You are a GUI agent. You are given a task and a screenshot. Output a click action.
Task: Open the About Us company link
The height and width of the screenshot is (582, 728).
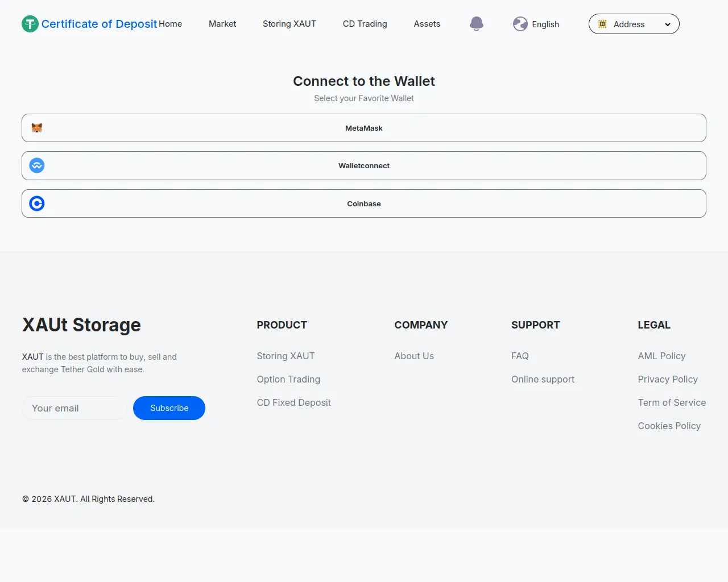pyautogui.click(x=414, y=356)
